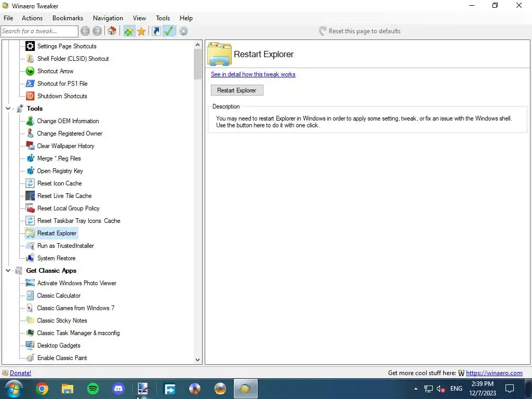Select Enable Classic Paint item
Image resolution: width=532 pixels, height=399 pixels.
click(x=62, y=358)
